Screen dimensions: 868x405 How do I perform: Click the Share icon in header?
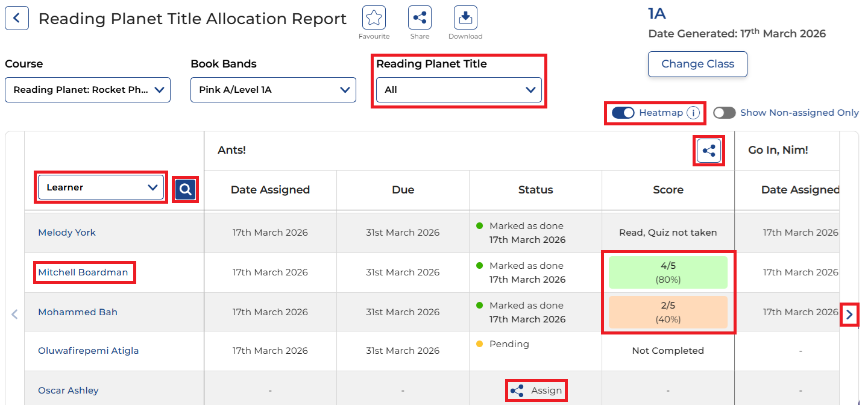[420, 18]
